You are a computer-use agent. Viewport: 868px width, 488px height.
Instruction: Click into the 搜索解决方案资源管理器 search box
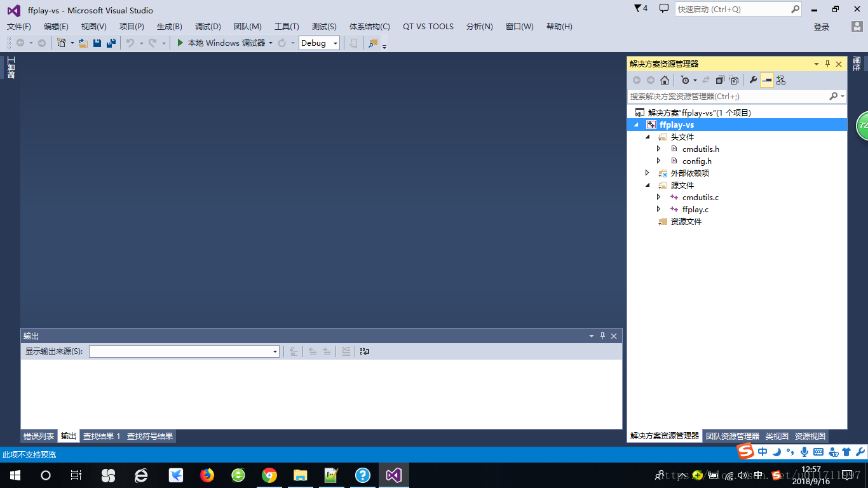coord(728,96)
